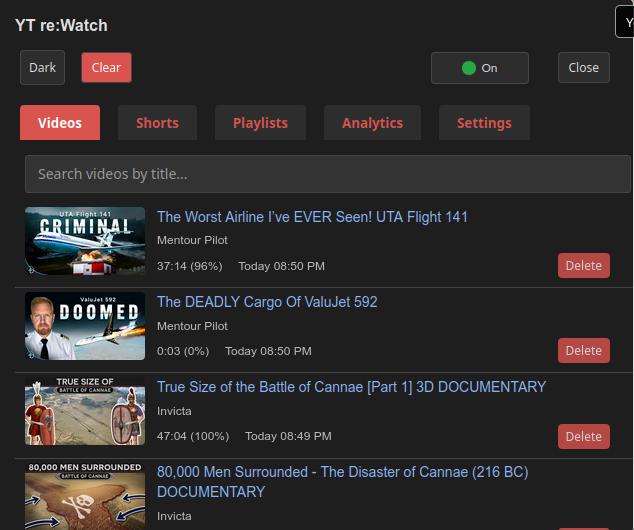Click the 37:14 (96%) progress text

(190, 266)
